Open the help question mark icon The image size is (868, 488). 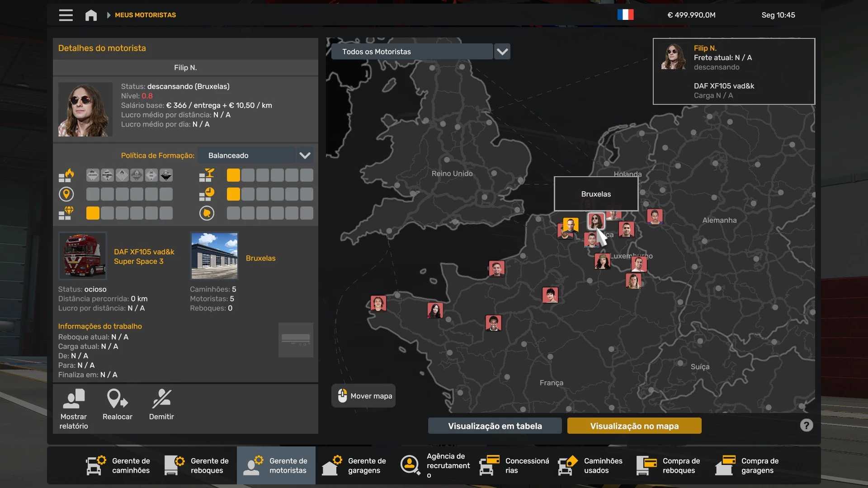(806, 425)
